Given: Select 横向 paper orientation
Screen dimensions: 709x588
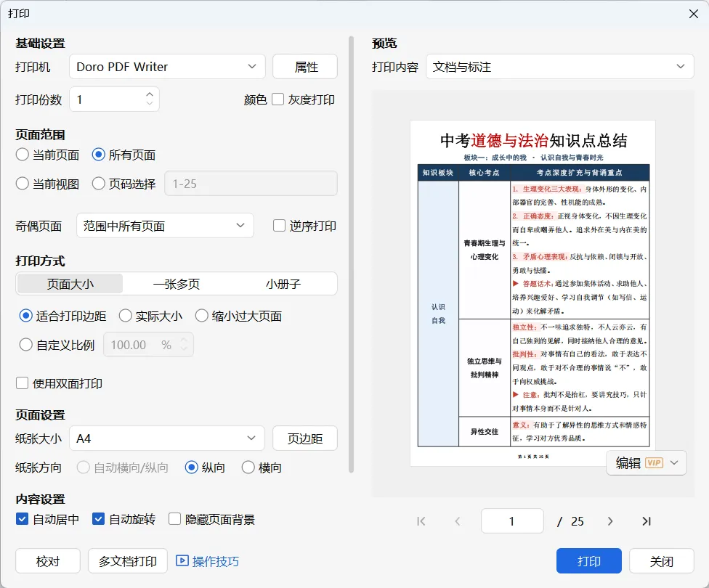Looking at the screenshot, I should 248,467.
